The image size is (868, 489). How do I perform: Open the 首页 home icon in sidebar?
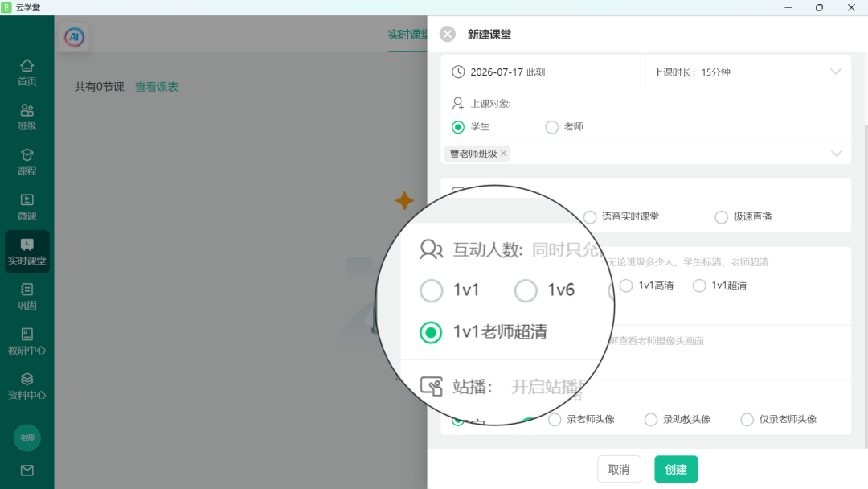(27, 72)
